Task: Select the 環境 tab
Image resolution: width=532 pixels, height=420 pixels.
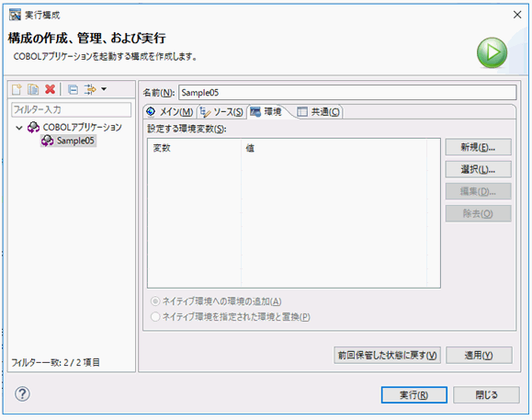Action: point(266,111)
